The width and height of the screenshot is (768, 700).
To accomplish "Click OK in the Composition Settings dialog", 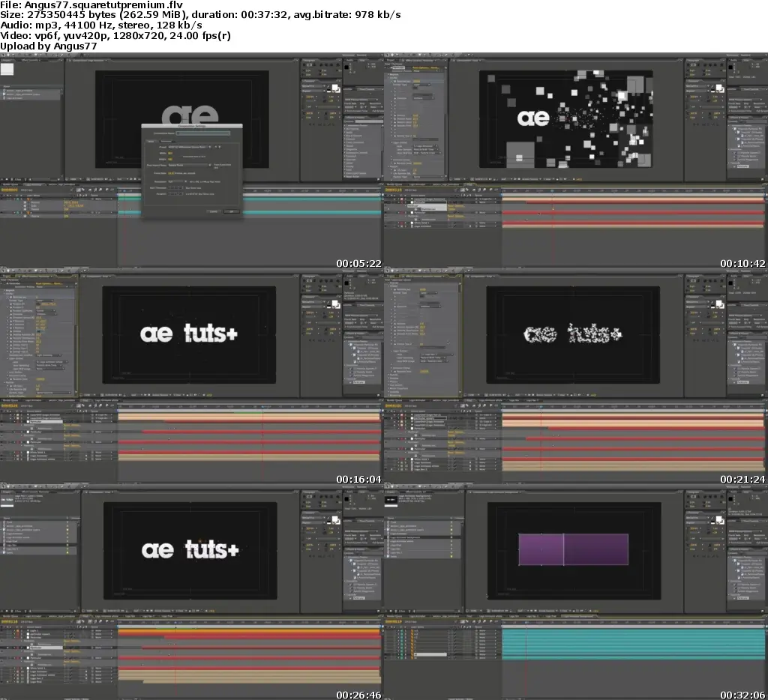I will click(x=232, y=211).
